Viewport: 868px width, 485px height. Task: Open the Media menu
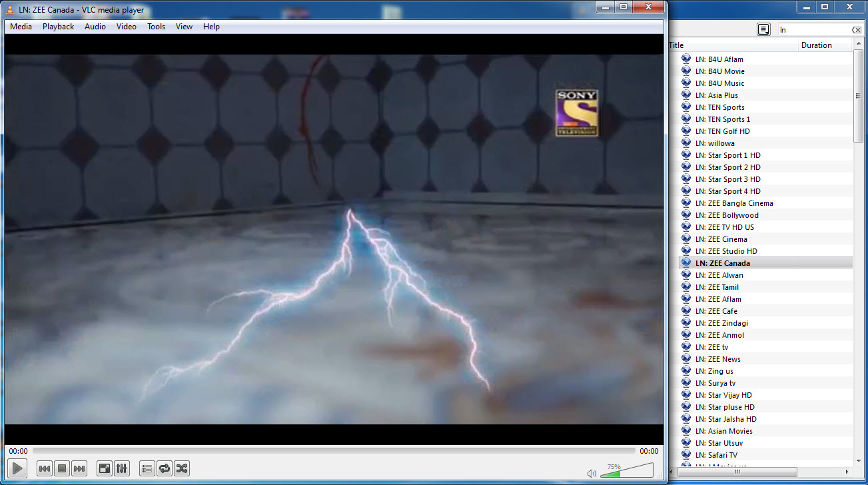(21, 27)
